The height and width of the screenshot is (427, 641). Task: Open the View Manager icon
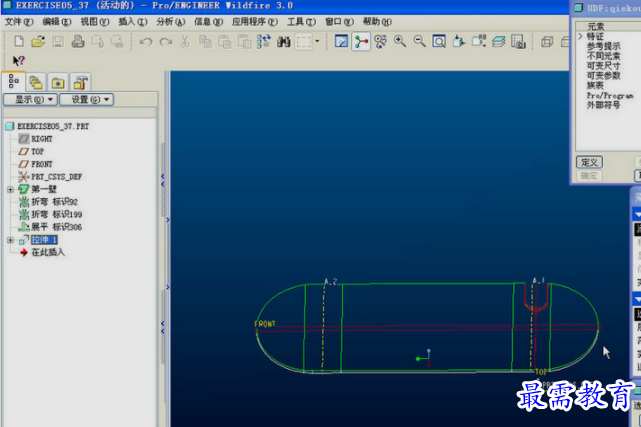(x=518, y=41)
